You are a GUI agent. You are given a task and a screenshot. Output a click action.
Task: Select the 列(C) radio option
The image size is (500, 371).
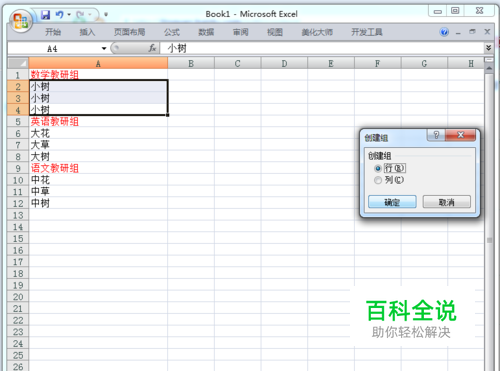378,180
